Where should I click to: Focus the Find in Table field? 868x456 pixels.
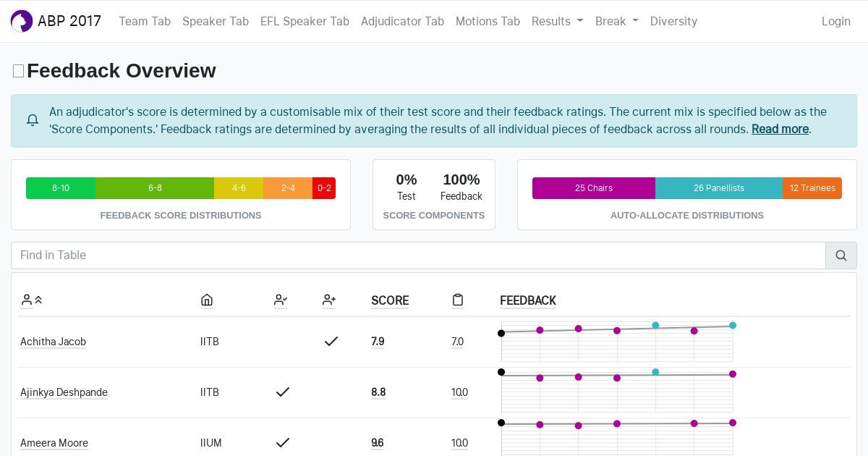pos(418,256)
